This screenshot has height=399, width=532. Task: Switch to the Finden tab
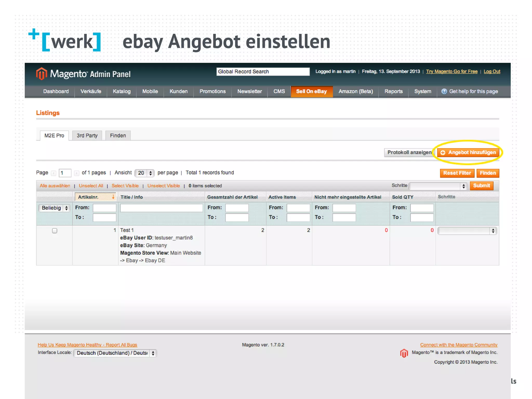point(118,135)
